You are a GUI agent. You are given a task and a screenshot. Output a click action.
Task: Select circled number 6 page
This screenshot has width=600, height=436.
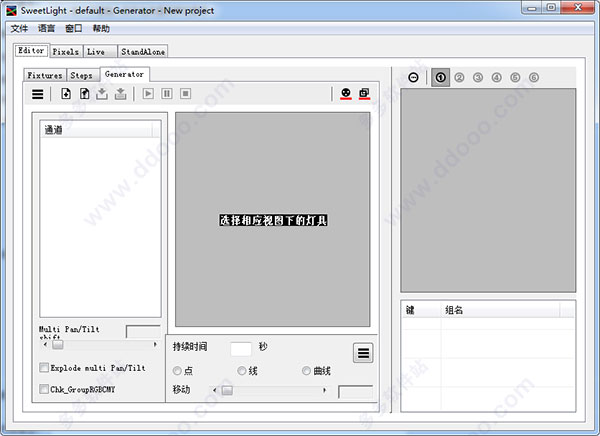534,78
